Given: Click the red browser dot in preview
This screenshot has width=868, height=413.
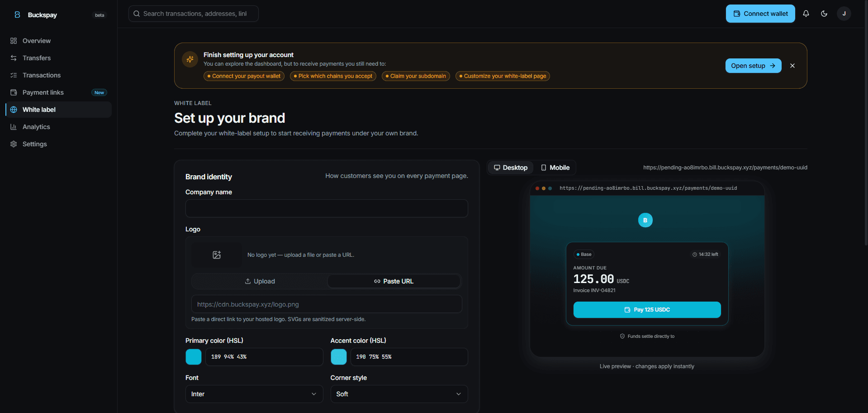Looking at the screenshot, I should 537,188.
